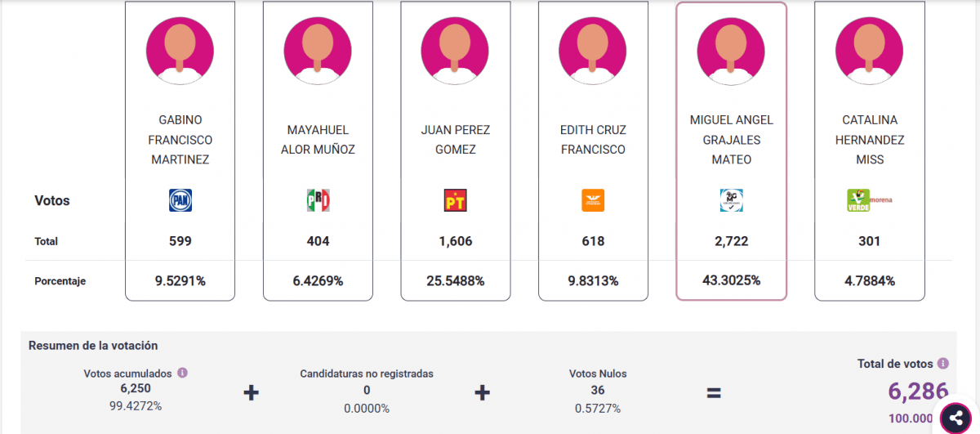
Task: Click the Verde Morena coalition logo
Action: click(869, 200)
